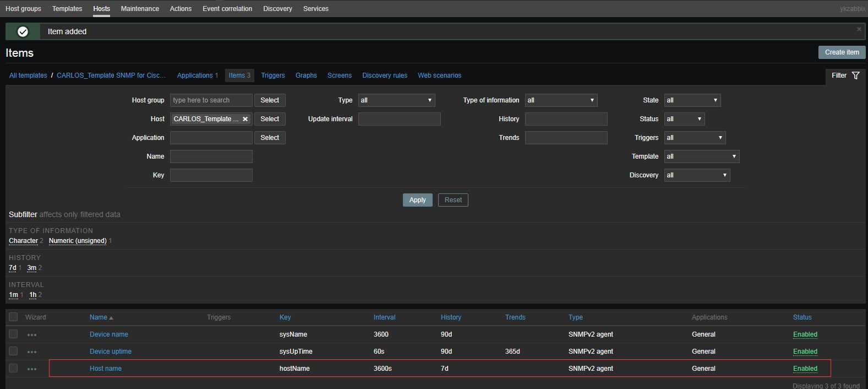Image resolution: width=868 pixels, height=389 pixels.
Task: Switch to Applications tab
Action: tap(195, 75)
